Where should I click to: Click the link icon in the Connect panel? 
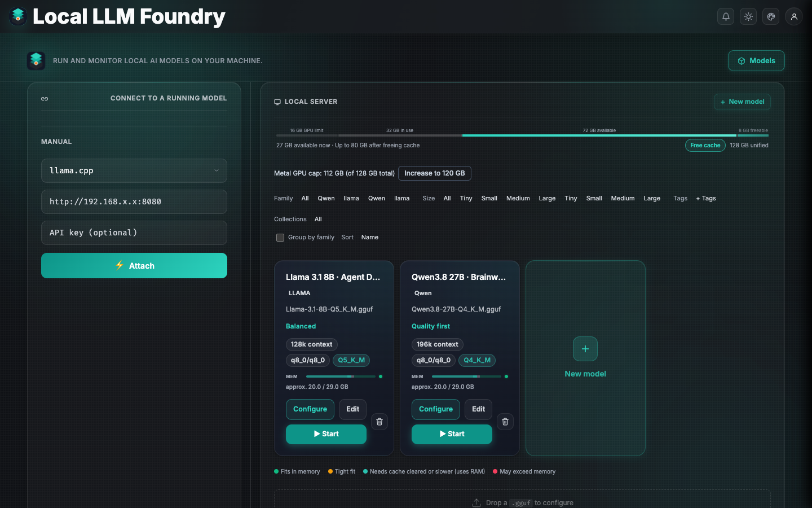(x=45, y=99)
